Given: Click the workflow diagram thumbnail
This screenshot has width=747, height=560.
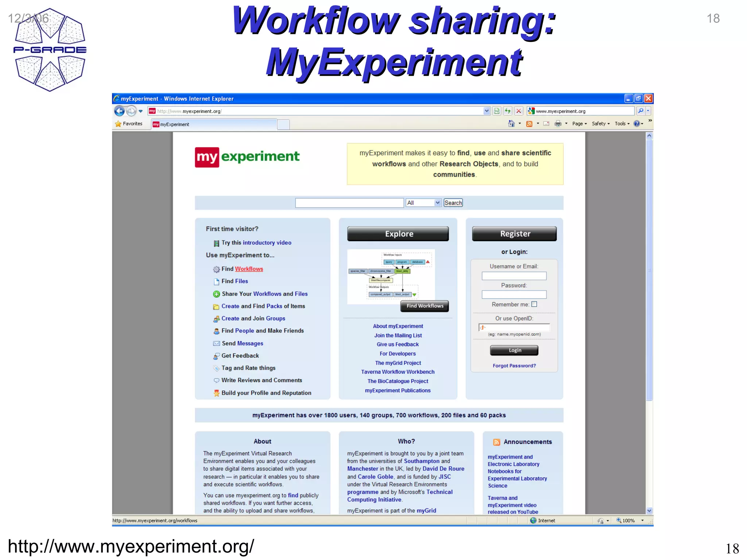Looking at the screenshot, I should [391, 276].
